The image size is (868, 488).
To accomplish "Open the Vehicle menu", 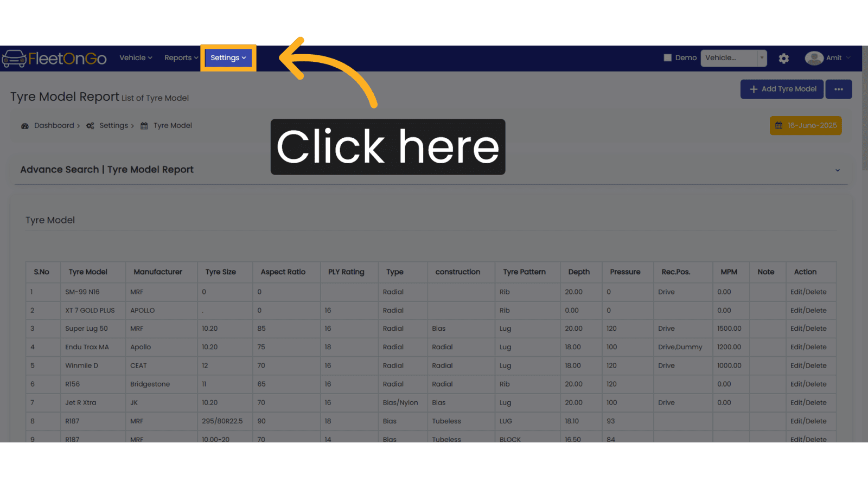I will [x=136, y=57].
